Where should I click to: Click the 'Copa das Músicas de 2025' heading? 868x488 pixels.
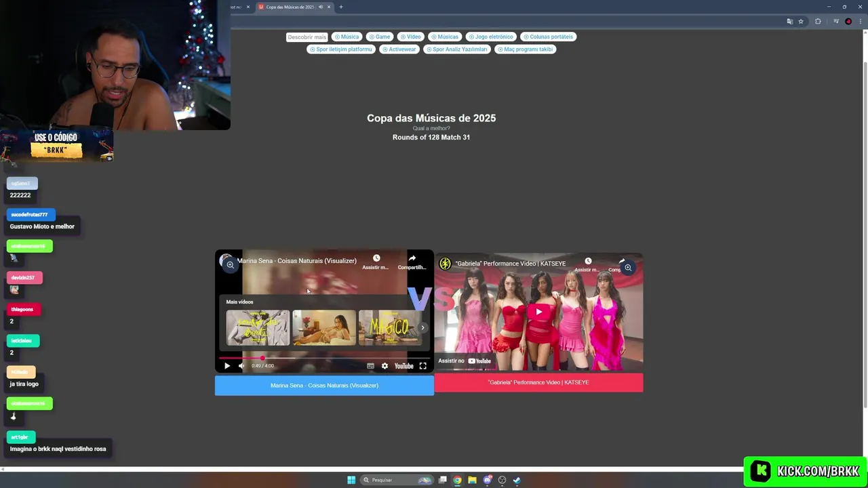click(x=431, y=118)
